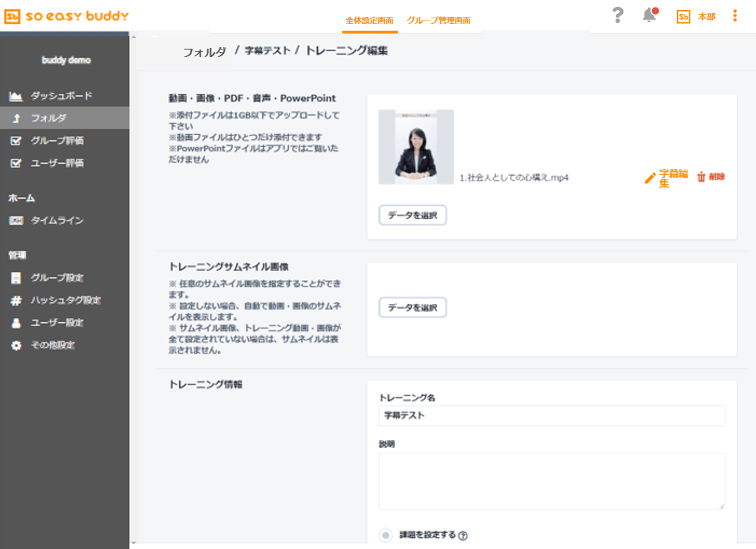
Task: Click the トレーニング名 input field
Action: 552,416
